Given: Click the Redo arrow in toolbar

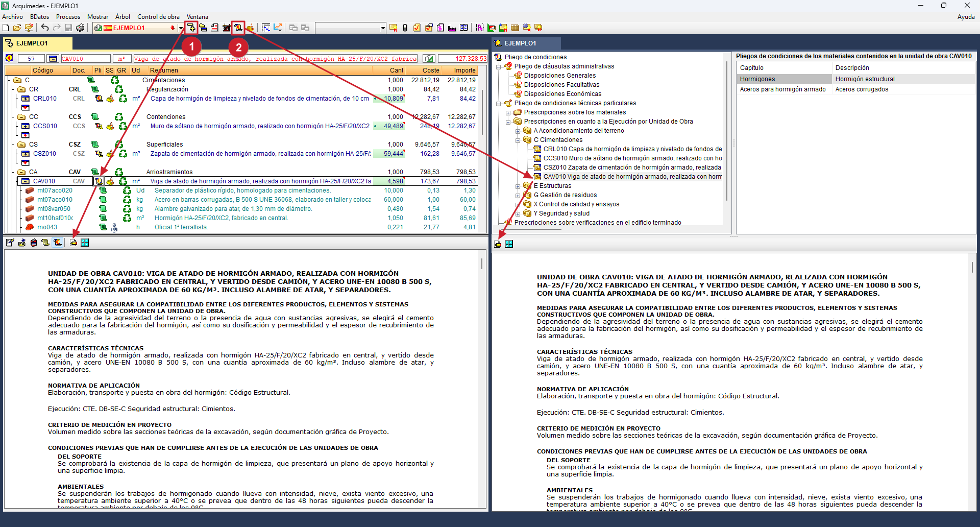Looking at the screenshot, I should [x=56, y=28].
